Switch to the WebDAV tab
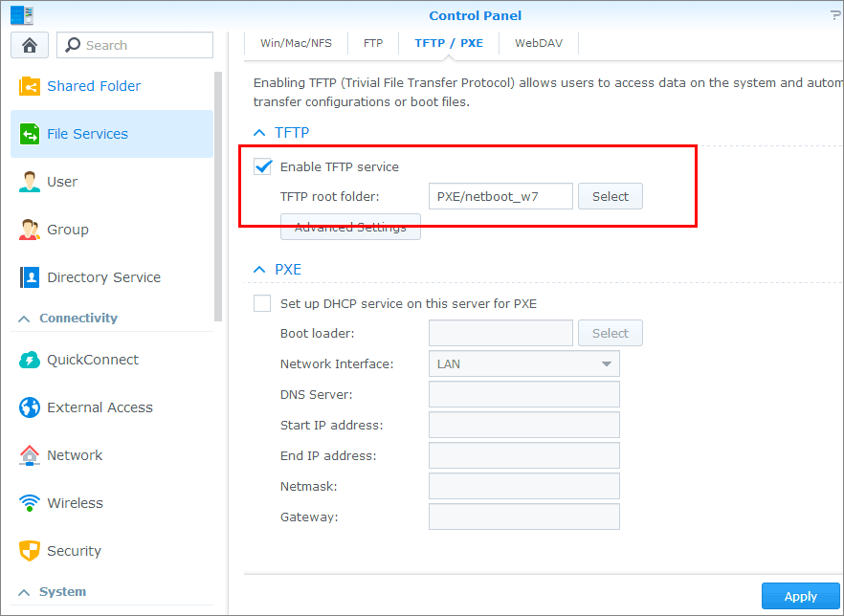The image size is (844, 616). 538,42
